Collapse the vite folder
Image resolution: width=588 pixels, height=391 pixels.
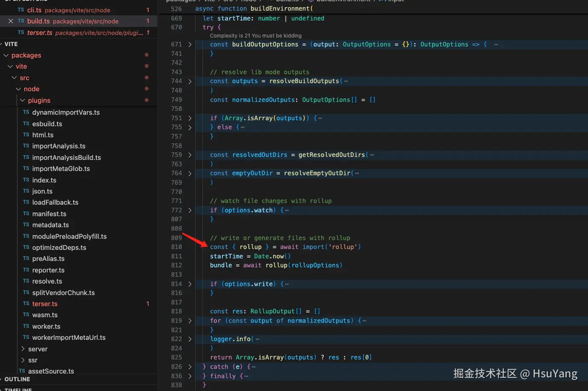(x=10, y=66)
